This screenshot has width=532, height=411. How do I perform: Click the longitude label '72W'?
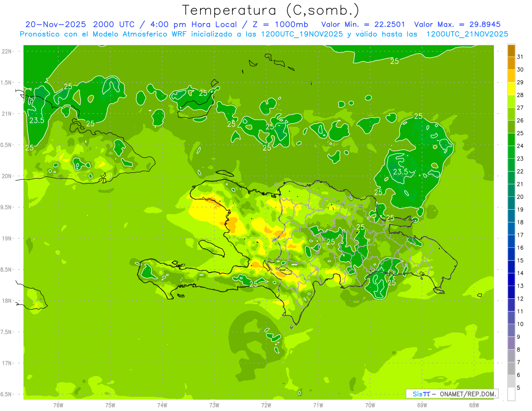click(x=266, y=405)
